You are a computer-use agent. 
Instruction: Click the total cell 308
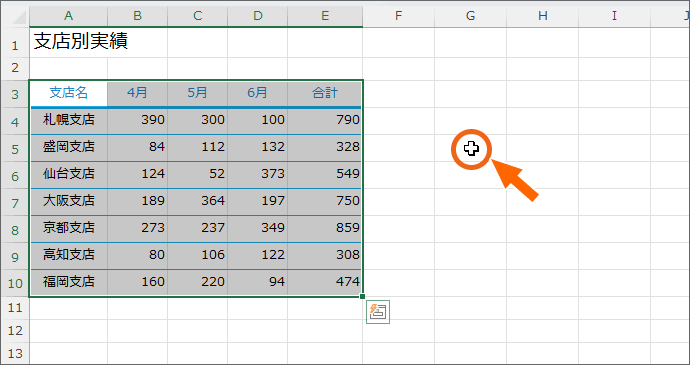pyautogui.click(x=325, y=255)
